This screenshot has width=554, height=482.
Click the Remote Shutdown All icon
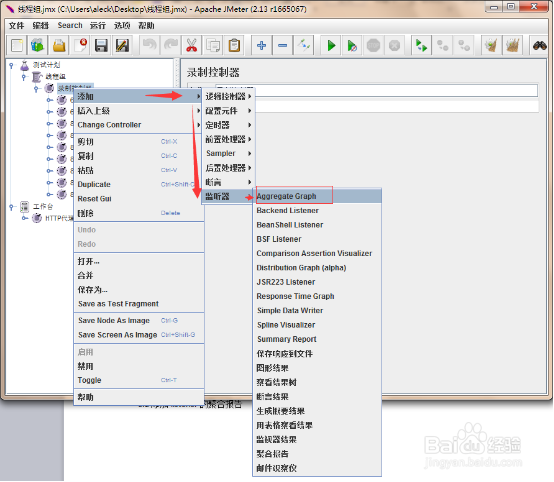464,45
